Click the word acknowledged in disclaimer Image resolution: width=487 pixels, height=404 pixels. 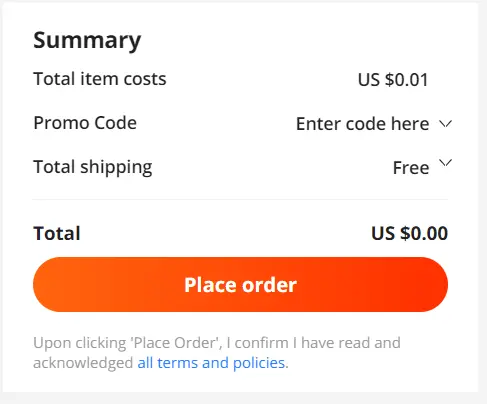(x=83, y=363)
